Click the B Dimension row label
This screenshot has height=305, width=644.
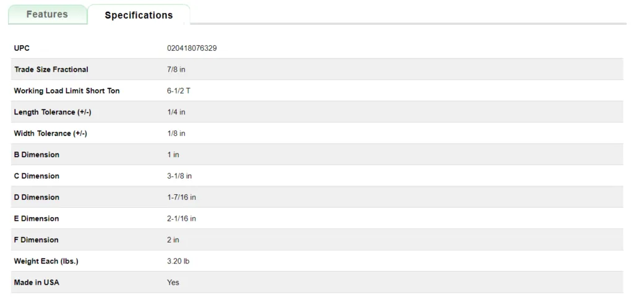pos(36,155)
